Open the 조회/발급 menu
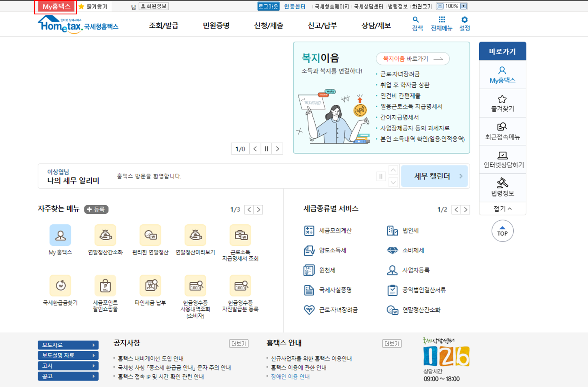The height and width of the screenshot is (387, 588). [163, 26]
